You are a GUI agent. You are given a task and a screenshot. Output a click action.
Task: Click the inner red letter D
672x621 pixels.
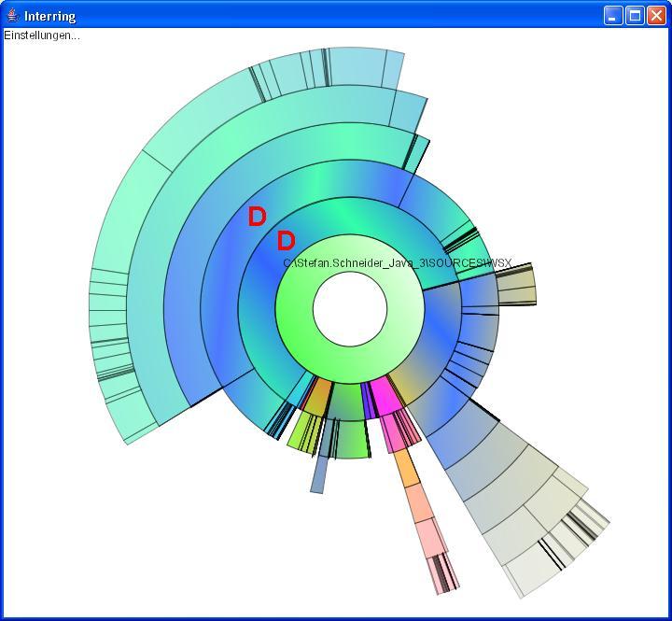(286, 242)
